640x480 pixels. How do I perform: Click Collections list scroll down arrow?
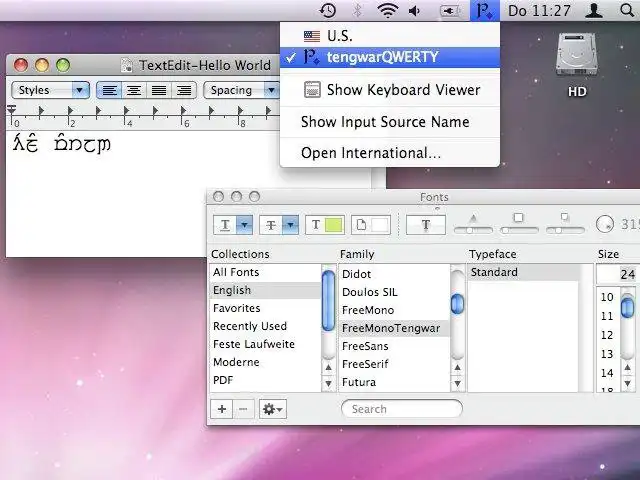click(x=328, y=383)
